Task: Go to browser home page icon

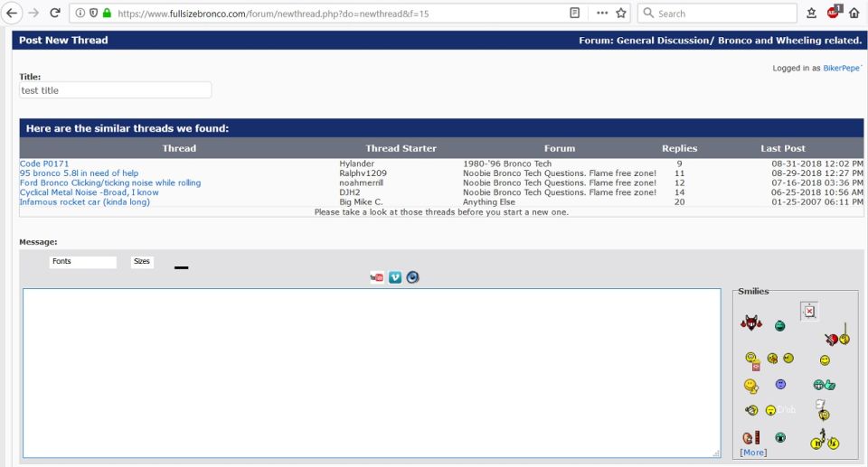Action: pos(854,13)
